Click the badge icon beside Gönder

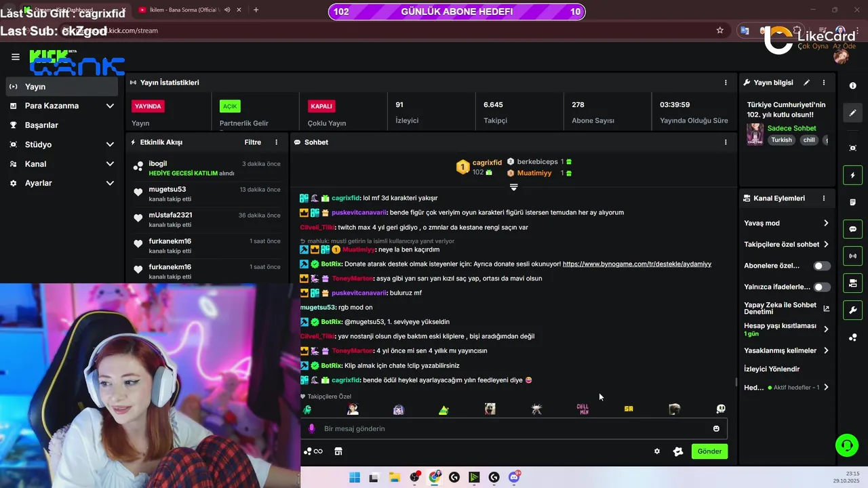click(x=677, y=451)
